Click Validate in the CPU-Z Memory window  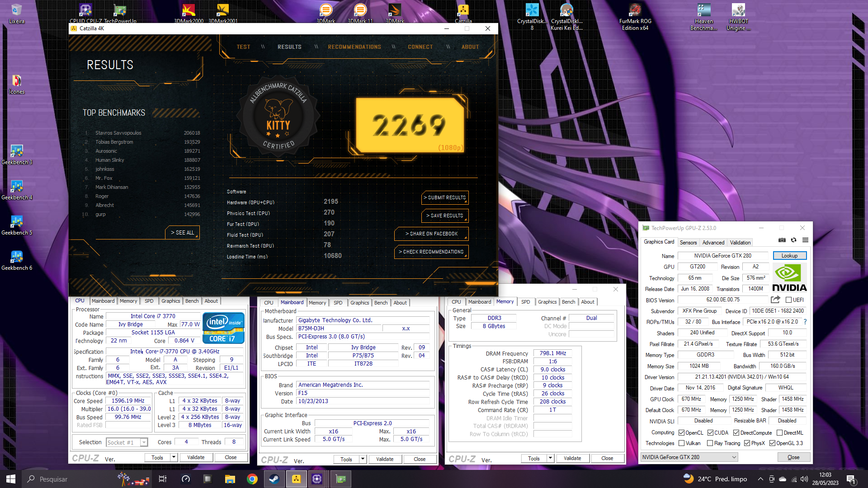572,458
